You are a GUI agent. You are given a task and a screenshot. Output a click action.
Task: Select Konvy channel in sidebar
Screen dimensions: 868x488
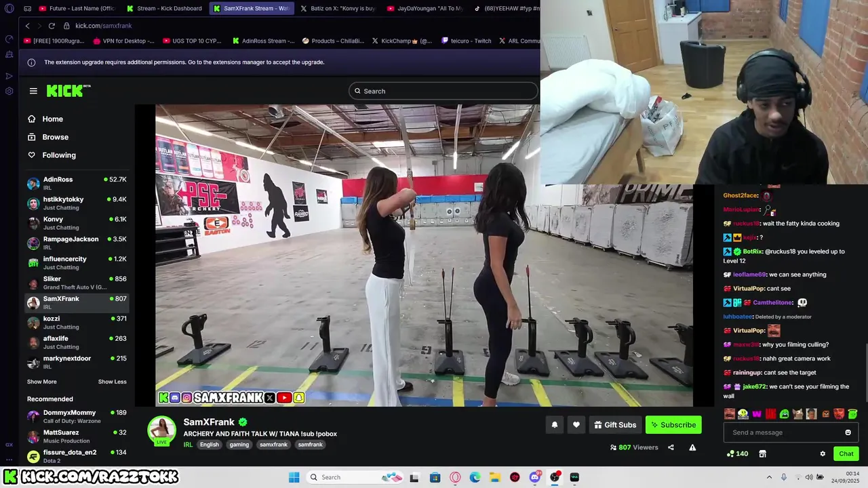(x=77, y=223)
